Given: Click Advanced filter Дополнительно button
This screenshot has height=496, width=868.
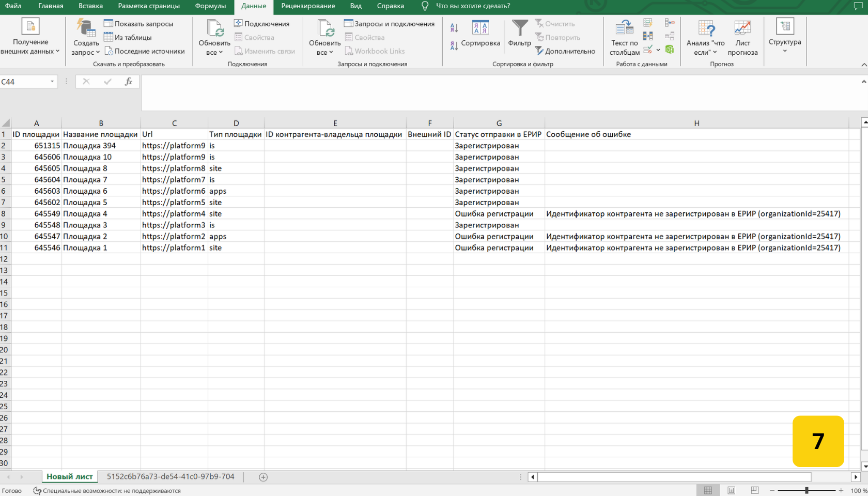Looking at the screenshot, I should tap(565, 51).
